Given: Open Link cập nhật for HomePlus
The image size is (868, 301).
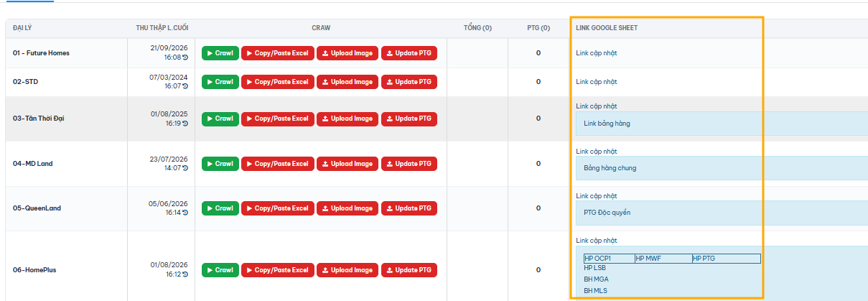Looking at the screenshot, I should tap(596, 241).
